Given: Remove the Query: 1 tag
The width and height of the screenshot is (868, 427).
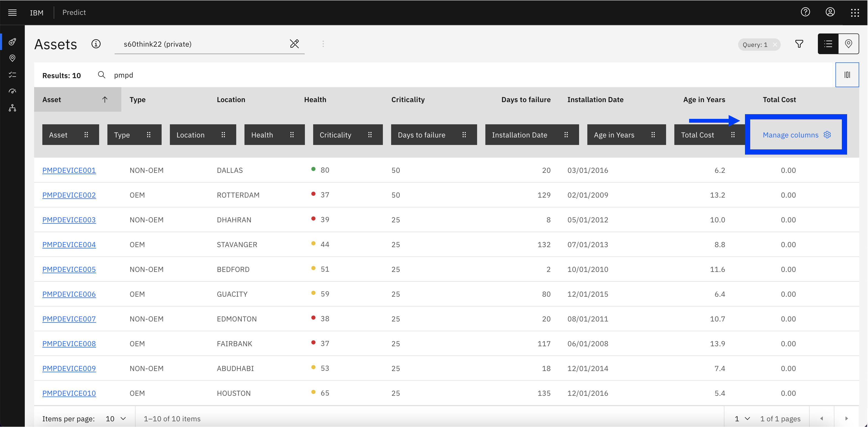Looking at the screenshot, I should coord(775,45).
